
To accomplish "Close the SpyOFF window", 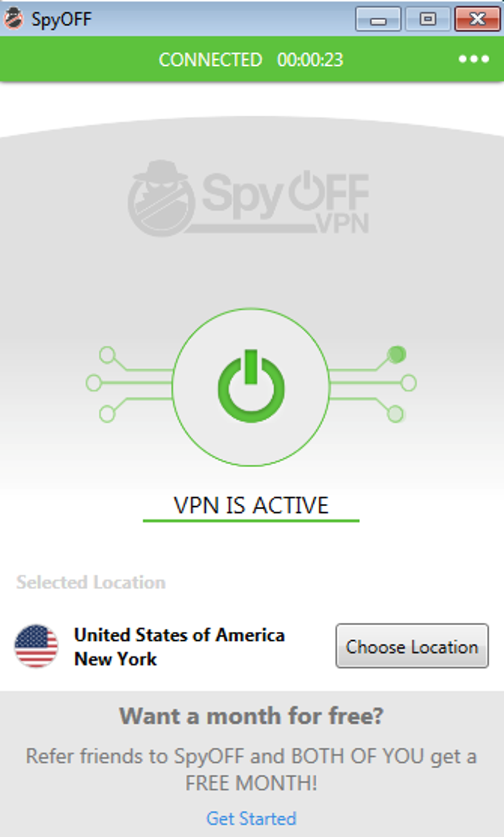I will click(x=477, y=20).
